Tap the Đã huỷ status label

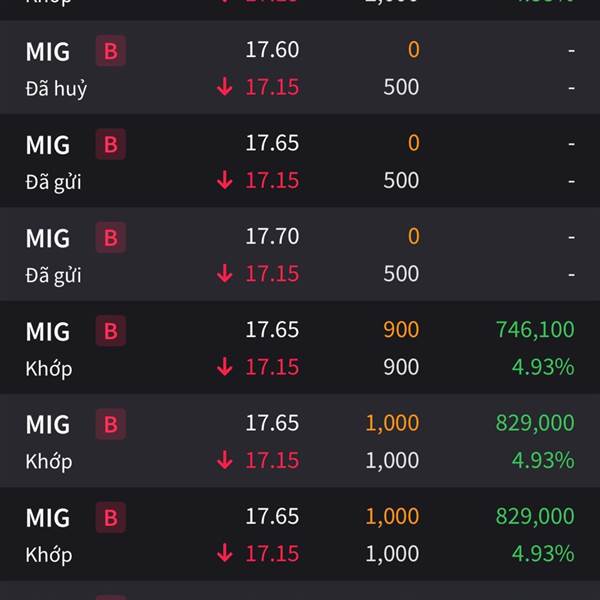click(x=56, y=89)
